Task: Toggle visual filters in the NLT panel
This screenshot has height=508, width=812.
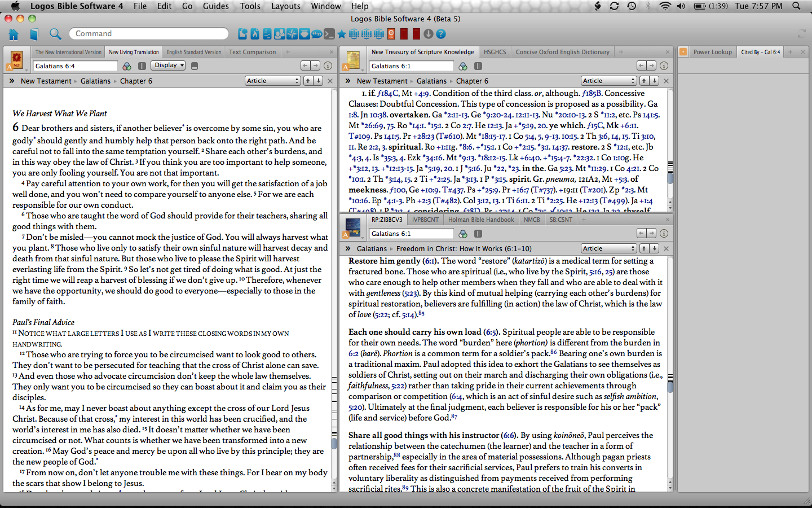Action: point(127,66)
